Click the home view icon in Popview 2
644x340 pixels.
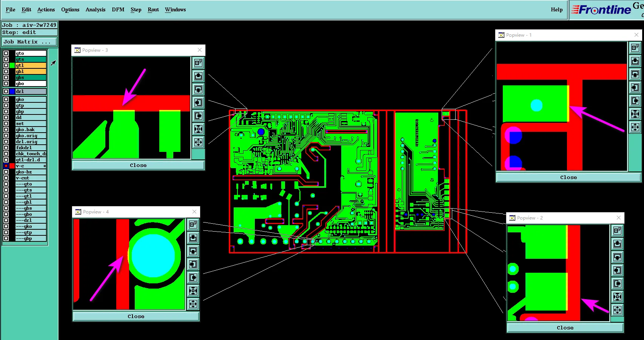(618, 230)
